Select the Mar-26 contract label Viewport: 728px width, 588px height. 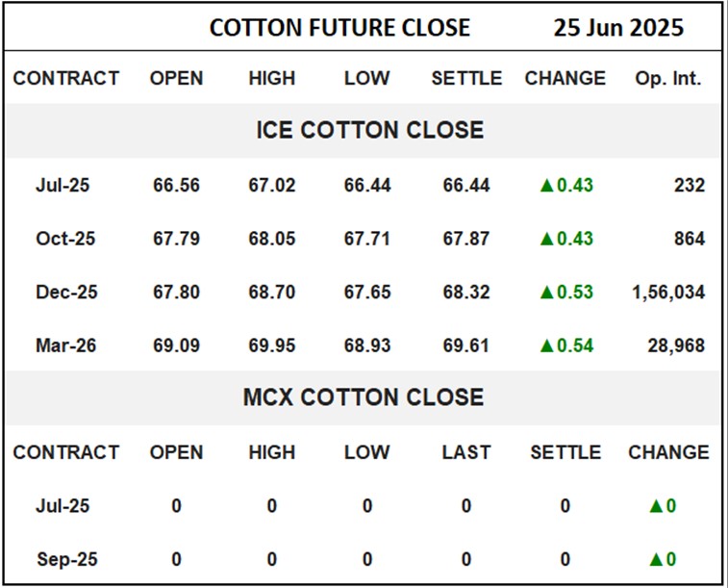pyautogui.click(x=66, y=345)
